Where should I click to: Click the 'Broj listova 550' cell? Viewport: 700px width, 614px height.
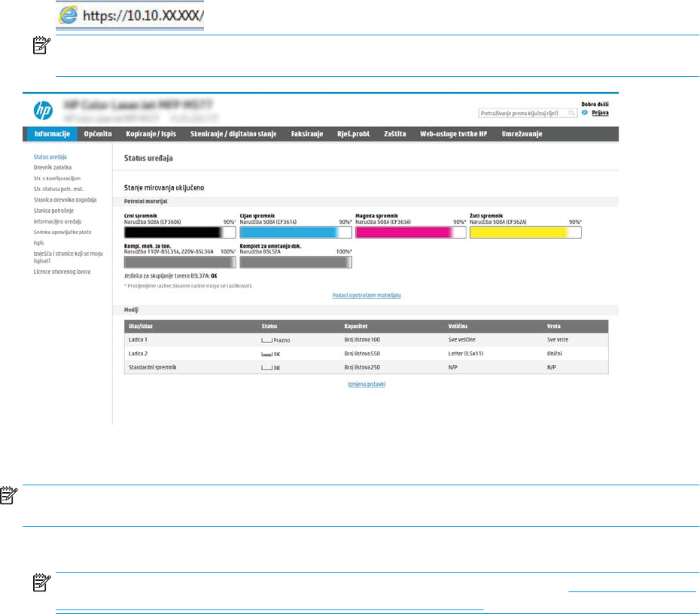(362, 354)
